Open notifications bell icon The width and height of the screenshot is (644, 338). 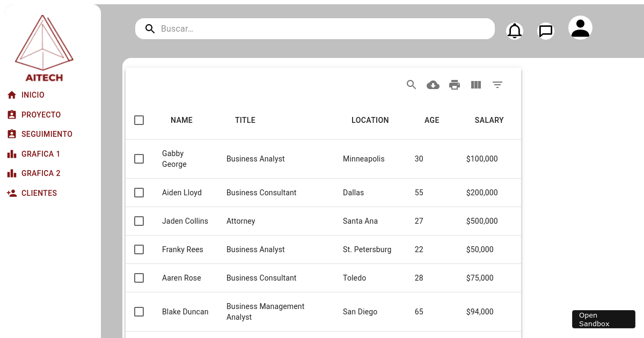tap(515, 31)
